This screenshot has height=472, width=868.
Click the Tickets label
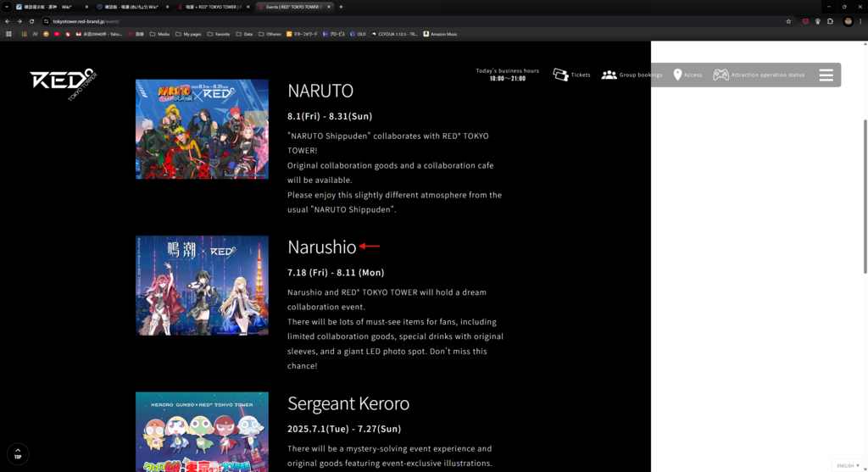(581, 75)
